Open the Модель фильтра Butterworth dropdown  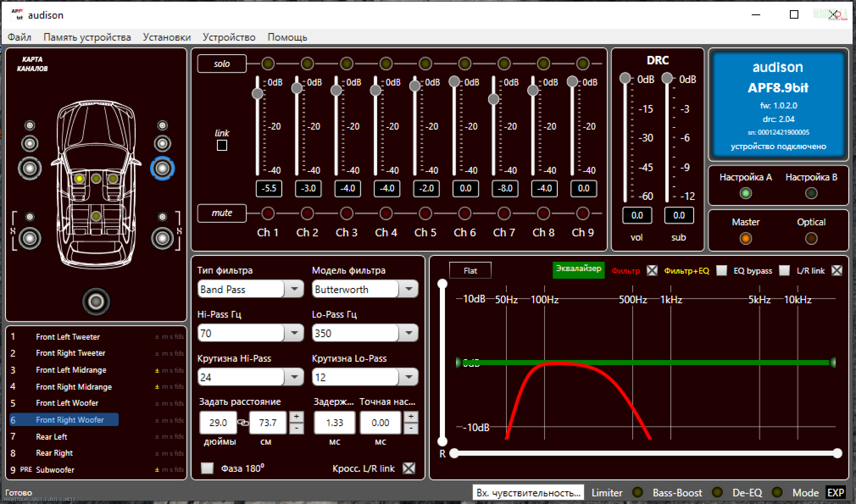pos(365,289)
